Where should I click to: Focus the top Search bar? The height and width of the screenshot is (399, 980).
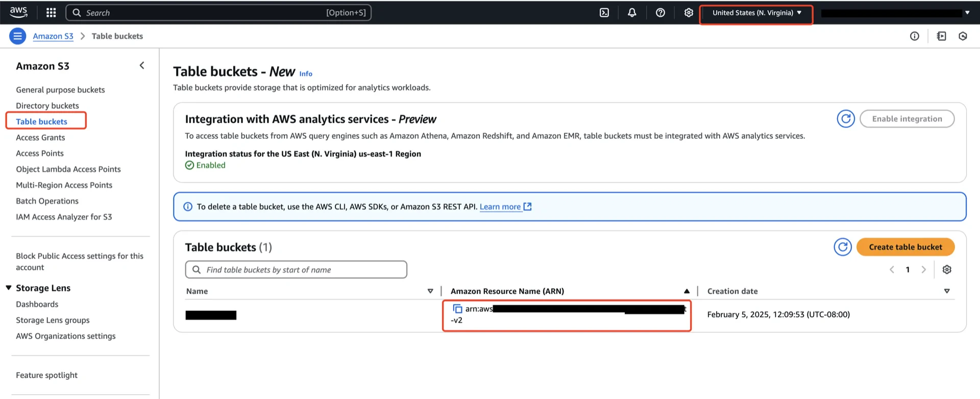(x=218, y=13)
